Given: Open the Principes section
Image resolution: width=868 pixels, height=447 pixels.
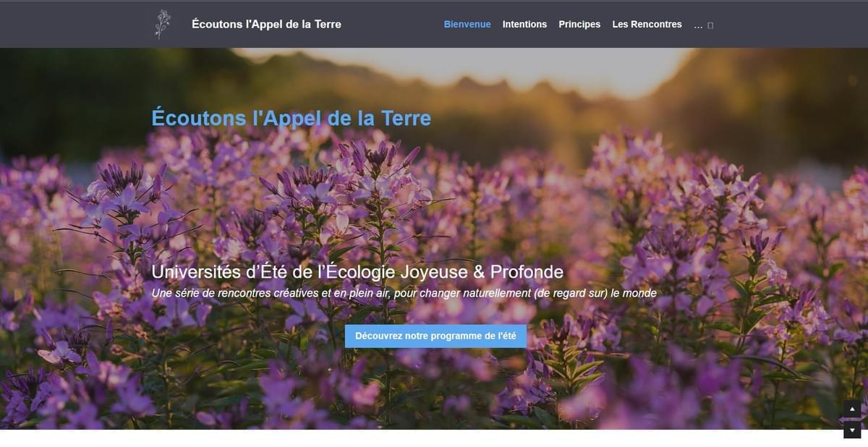Looking at the screenshot, I should tap(579, 24).
